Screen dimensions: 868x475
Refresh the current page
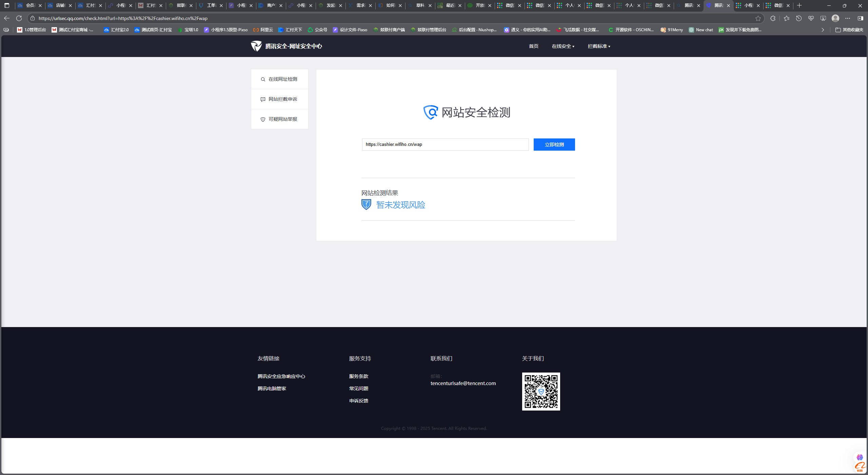pyautogui.click(x=19, y=18)
